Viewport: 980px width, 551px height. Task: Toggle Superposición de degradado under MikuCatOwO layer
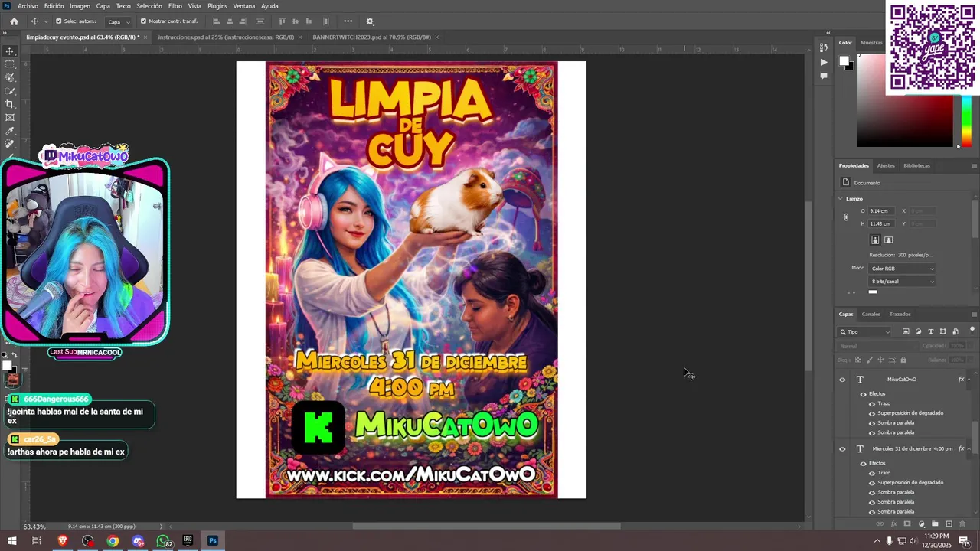click(871, 413)
